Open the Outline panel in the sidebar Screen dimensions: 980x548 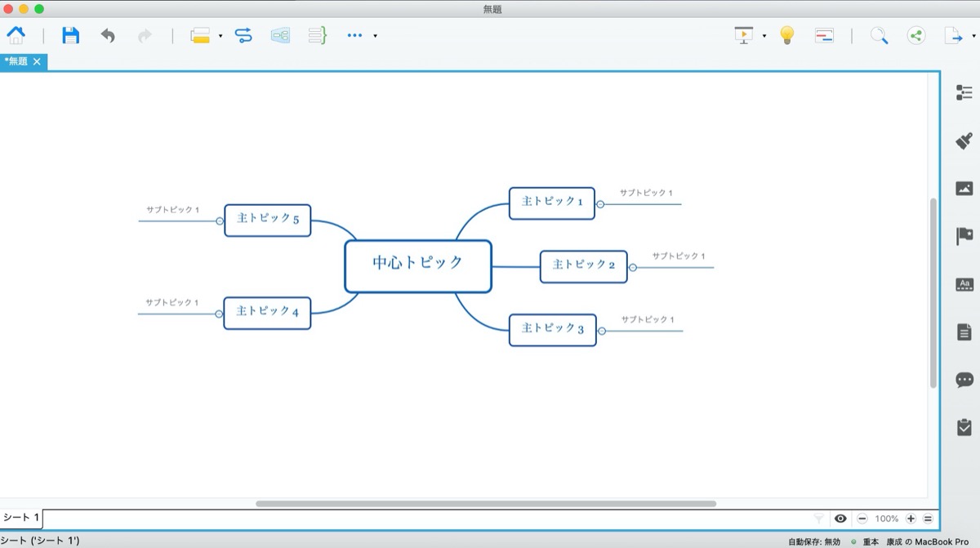point(964,93)
